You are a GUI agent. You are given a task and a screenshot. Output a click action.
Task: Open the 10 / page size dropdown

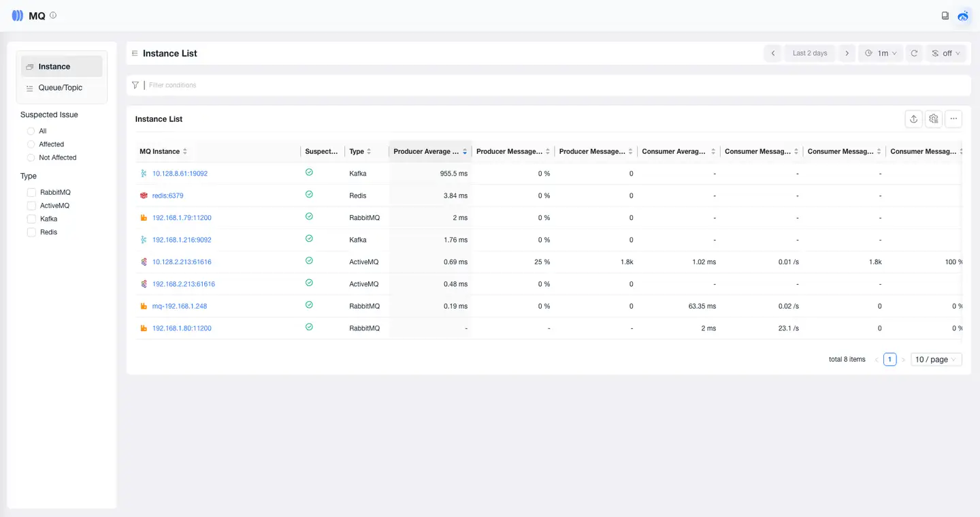click(x=936, y=360)
